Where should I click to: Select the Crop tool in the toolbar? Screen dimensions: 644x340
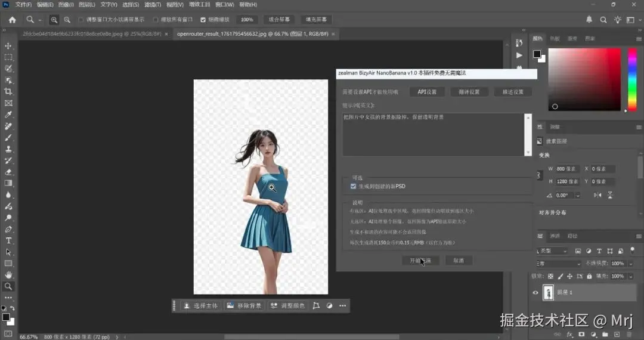8,91
